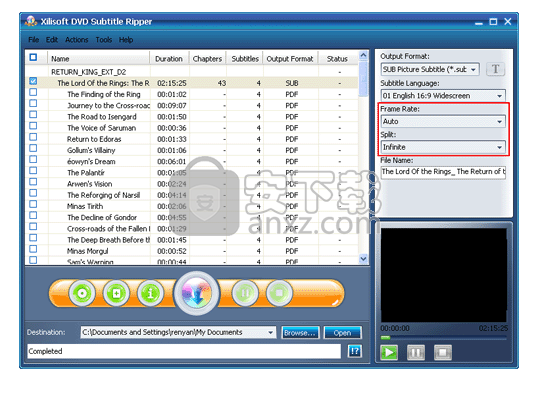Check Gollum's Villainy checkbox
The height and width of the screenshot is (395, 554).
coord(33,148)
